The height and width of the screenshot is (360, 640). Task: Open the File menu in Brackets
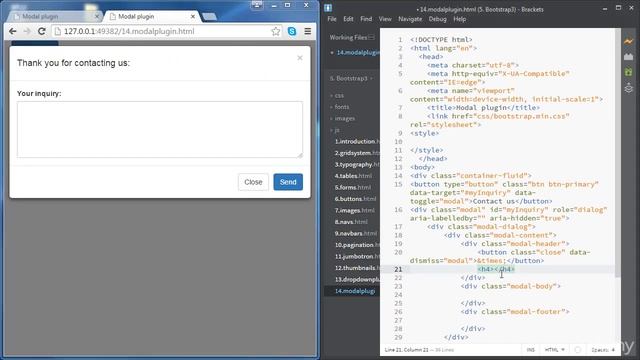click(x=332, y=19)
